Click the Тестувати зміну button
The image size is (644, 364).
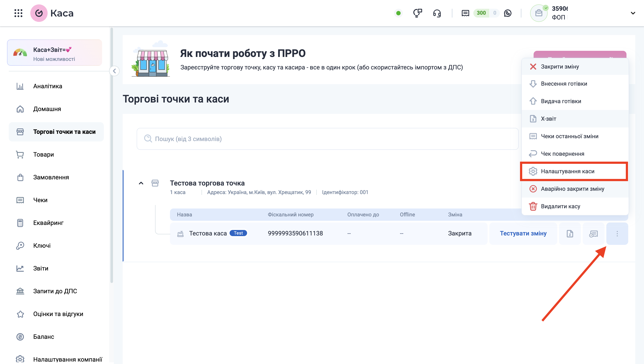click(x=523, y=233)
